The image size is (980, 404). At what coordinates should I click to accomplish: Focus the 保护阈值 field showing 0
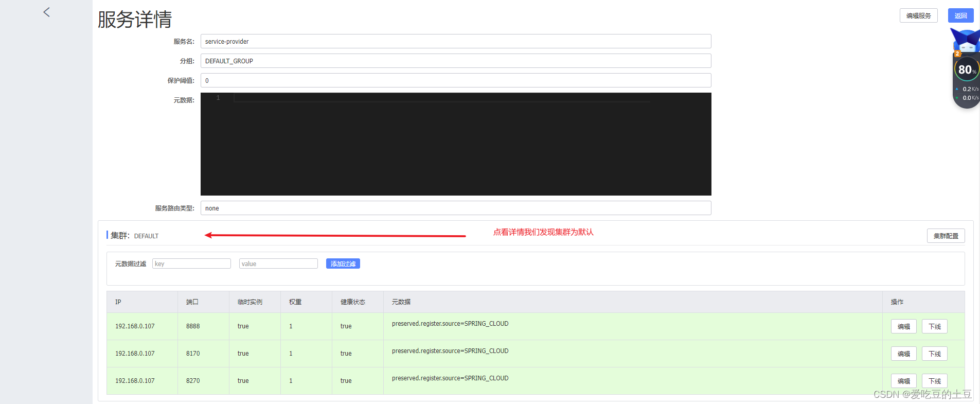[x=456, y=80]
